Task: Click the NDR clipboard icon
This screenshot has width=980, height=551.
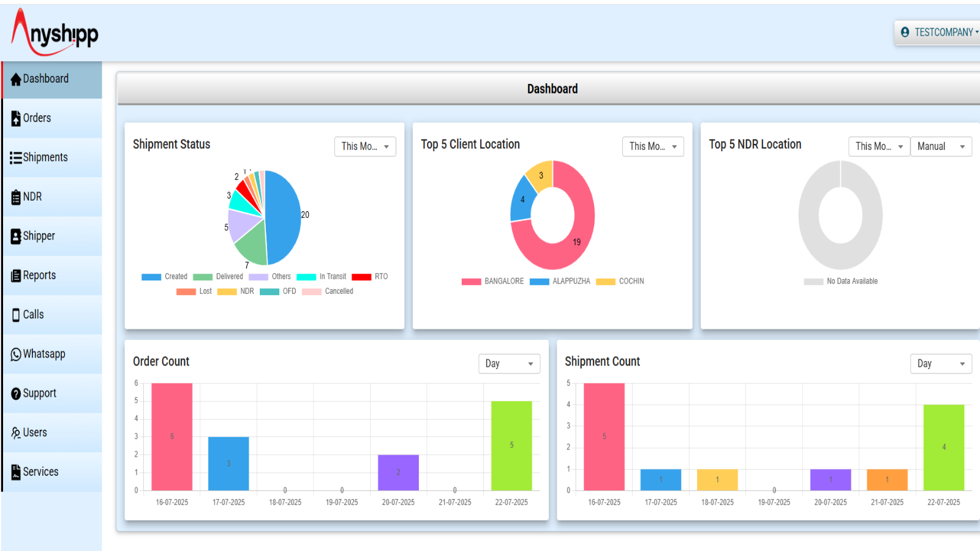Action: tap(16, 197)
